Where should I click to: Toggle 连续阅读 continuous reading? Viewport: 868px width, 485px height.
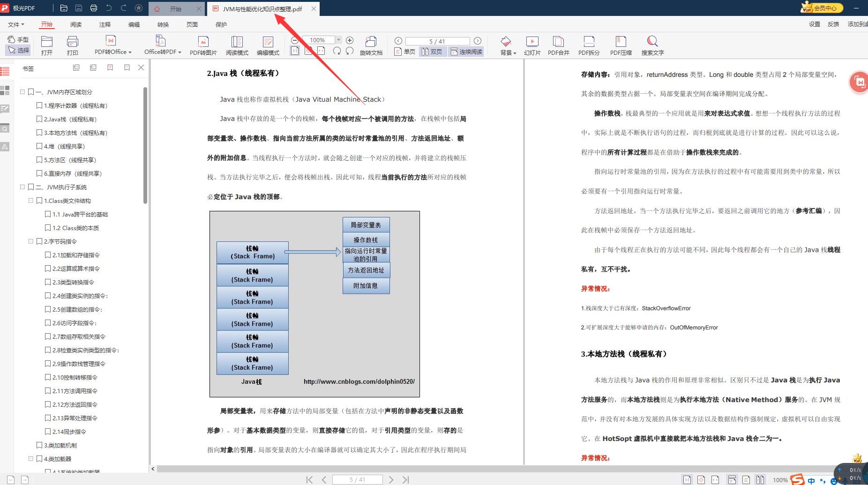[466, 52]
